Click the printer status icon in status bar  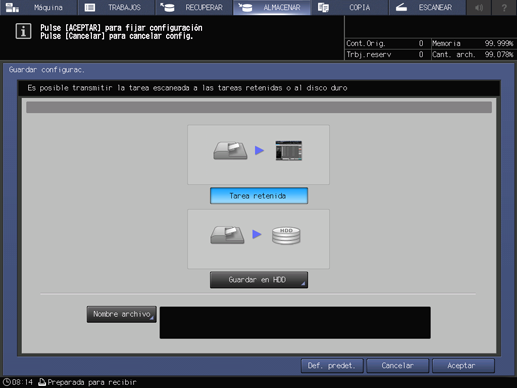[42, 382]
